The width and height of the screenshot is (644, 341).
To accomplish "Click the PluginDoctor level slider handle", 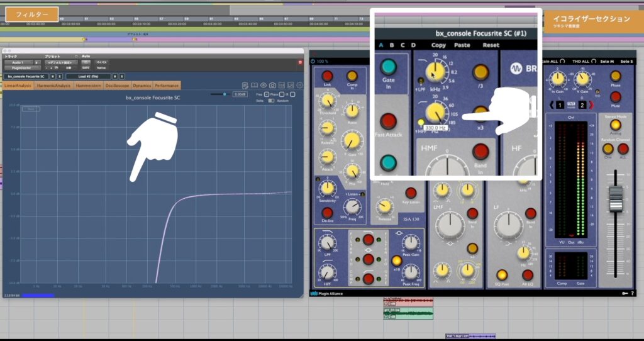I will tap(225, 94).
